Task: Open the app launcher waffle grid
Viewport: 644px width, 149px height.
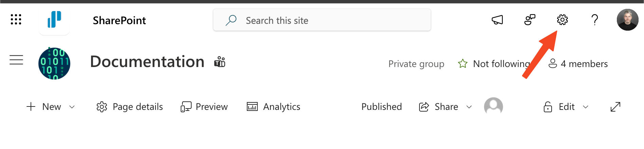Action: click(16, 20)
